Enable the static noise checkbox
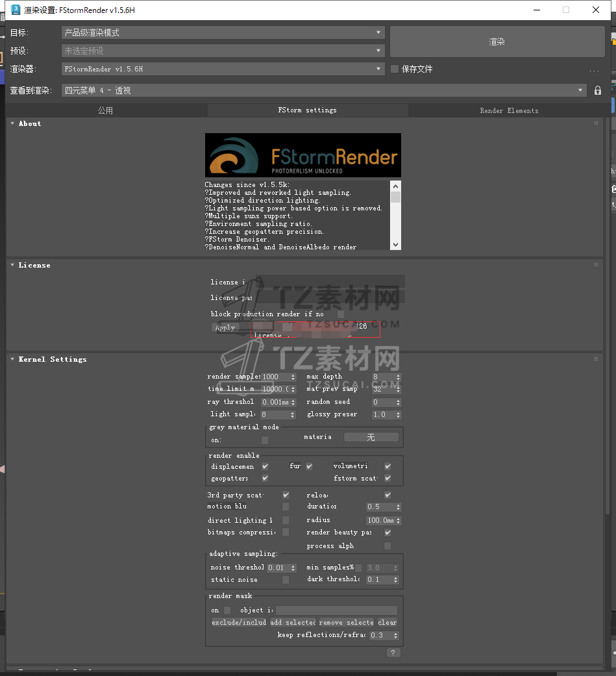616x676 pixels. point(286,580)
